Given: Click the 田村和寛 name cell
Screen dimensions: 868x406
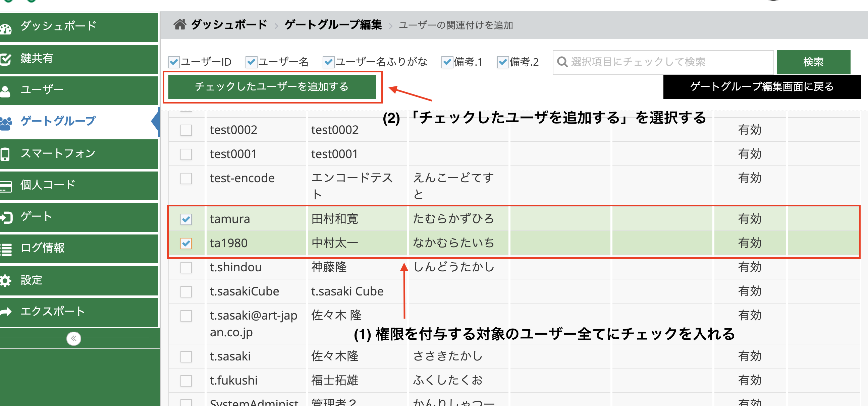Looking at the screenshot, I should tap(357, 219).
